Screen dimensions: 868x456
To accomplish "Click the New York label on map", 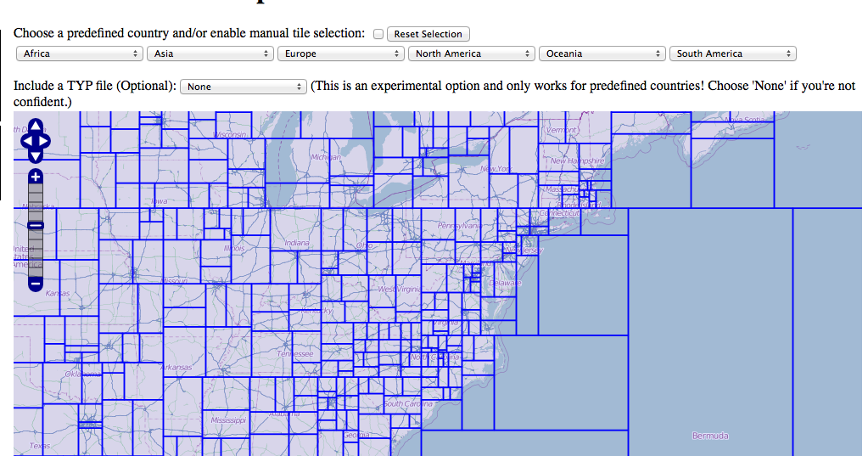I will (x=496, y=168).
